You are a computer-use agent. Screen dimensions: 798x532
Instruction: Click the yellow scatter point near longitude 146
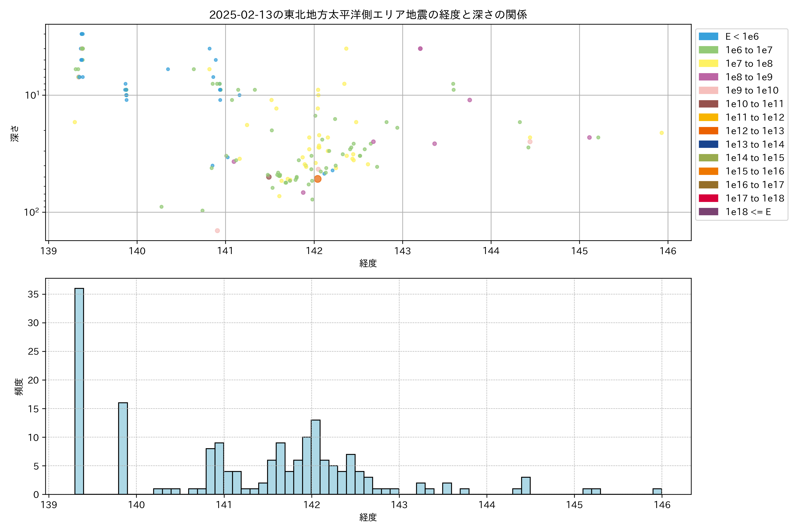[662, 133]
